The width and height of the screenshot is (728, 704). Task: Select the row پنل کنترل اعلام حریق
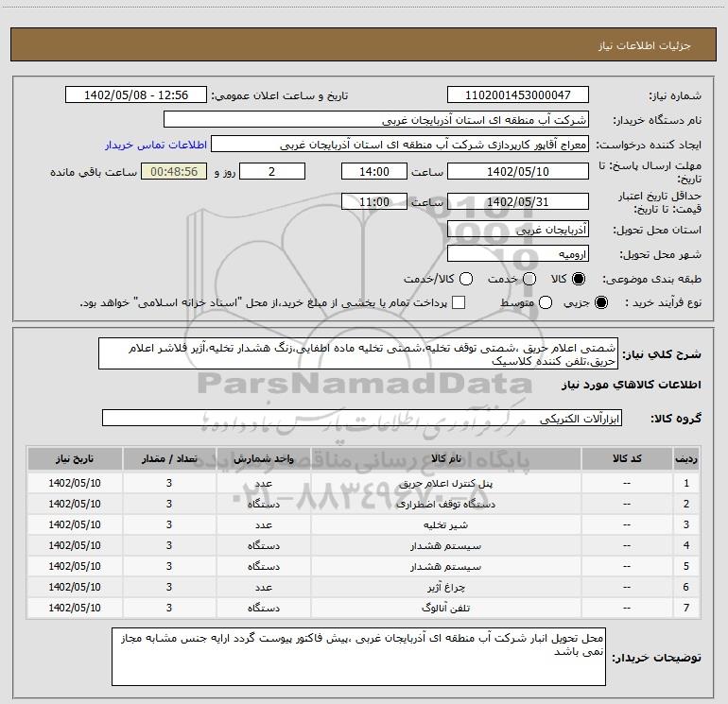364,483
